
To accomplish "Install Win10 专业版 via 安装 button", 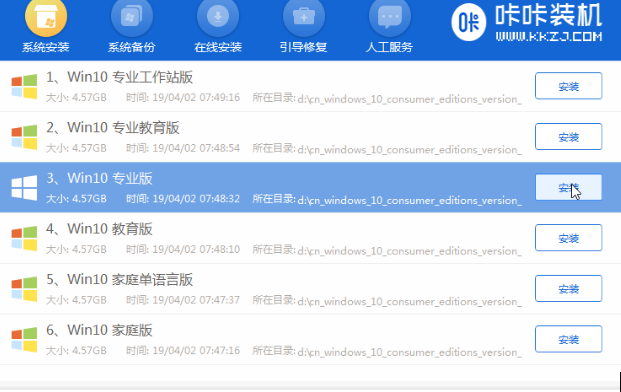I will [568, 187].
